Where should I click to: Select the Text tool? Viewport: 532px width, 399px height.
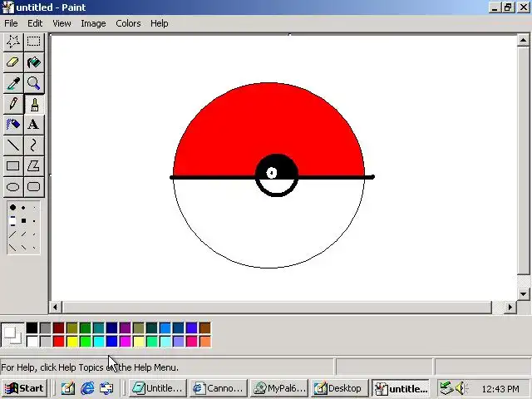click(33, 125)
